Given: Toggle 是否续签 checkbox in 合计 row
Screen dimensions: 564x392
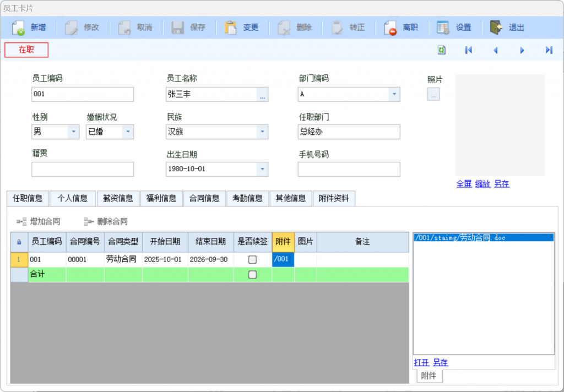Looking at the screenshot, I should click(252, 274).
